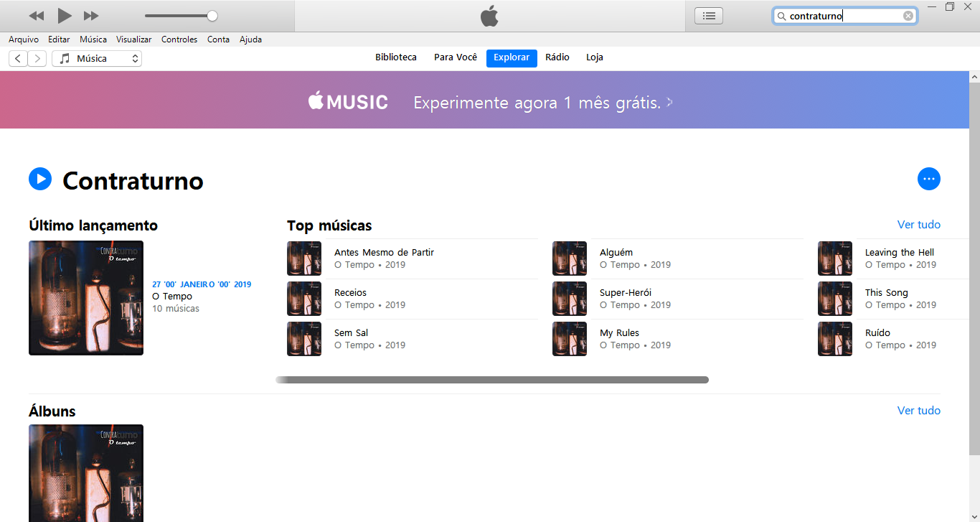Click album art beside Sem Sal
The height and width of the screenshot is (522, 980).
[304, 339]
